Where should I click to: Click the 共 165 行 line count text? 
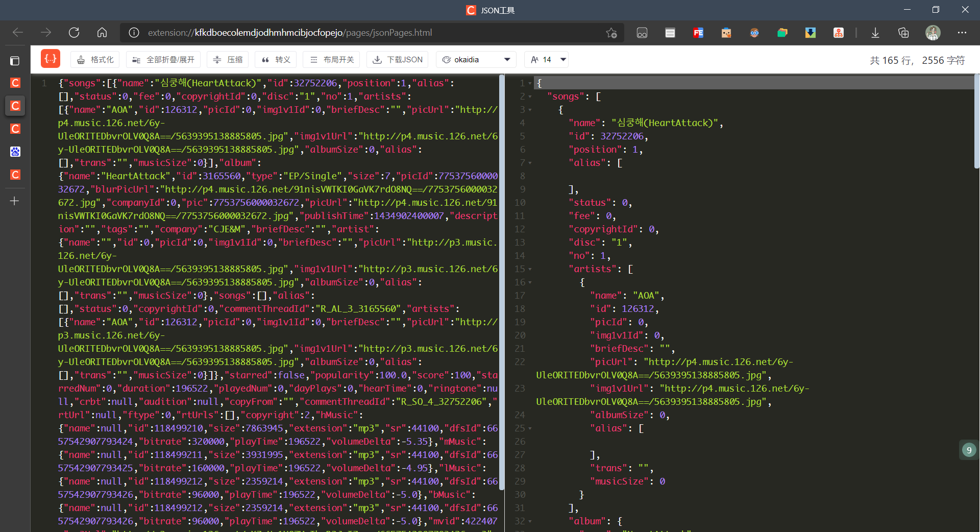pyautogui.click(x=891, y=60)
